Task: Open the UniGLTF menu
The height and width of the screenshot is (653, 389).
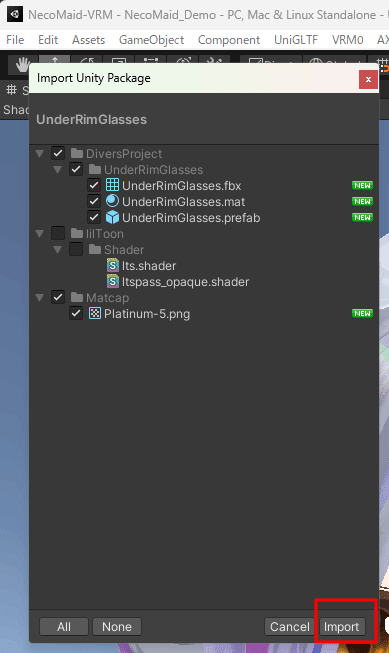Action: pos(296,40)
